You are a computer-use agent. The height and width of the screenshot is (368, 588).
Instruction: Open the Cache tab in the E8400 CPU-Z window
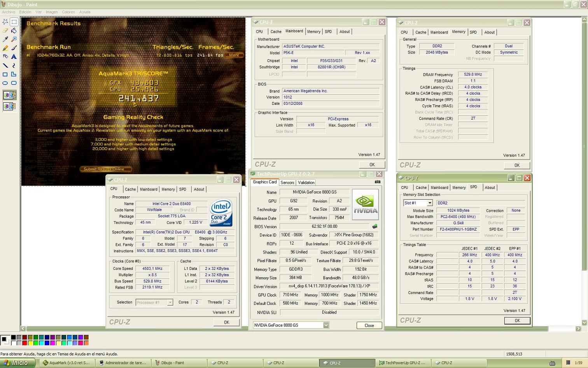[130, 189]
